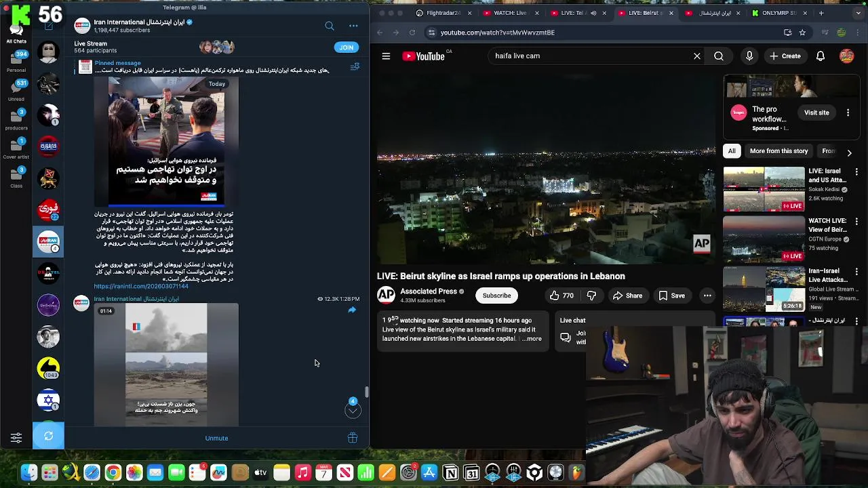Select producers folder in Telegram sidebar
This screenshot has height=488, width=868.
click(x=16, y=119)
